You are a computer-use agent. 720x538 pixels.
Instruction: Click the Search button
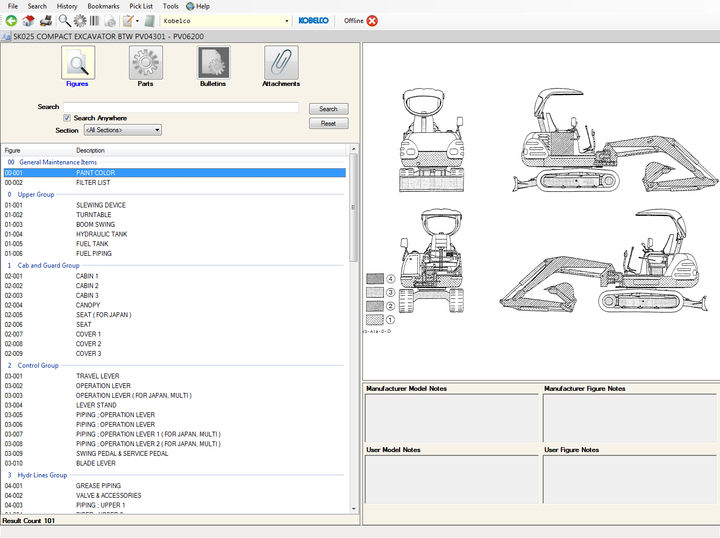tap(328, 109)
